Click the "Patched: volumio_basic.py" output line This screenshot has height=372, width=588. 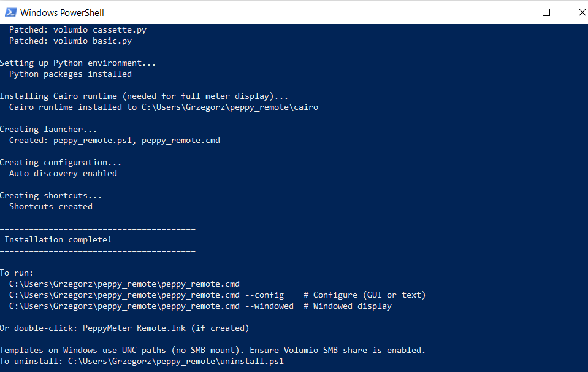71,41
